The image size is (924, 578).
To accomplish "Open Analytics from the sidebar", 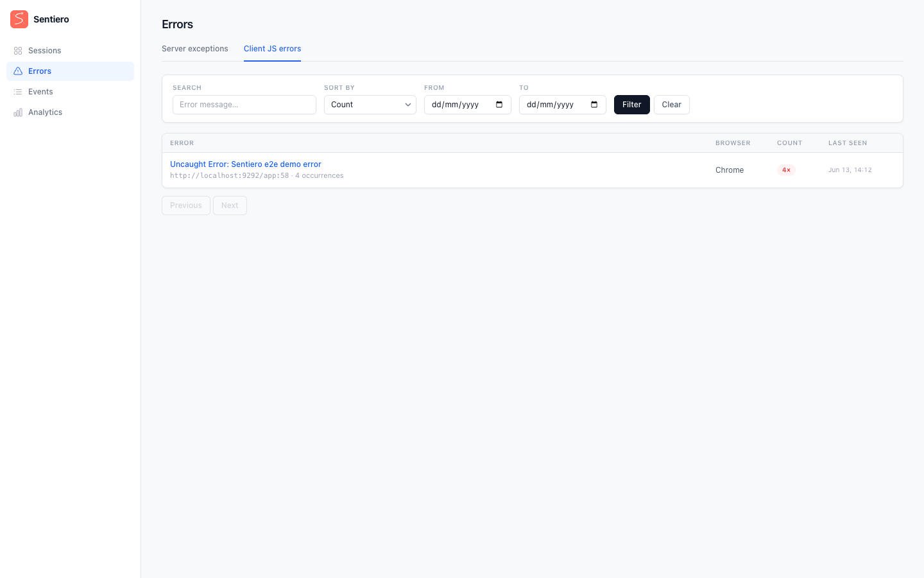I will coord(70,112).
